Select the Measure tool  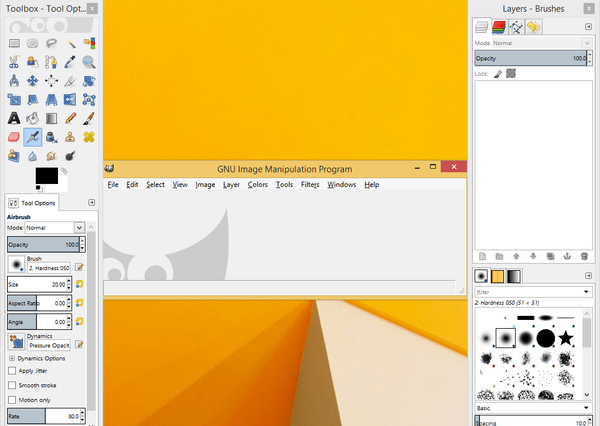point(14,81)
